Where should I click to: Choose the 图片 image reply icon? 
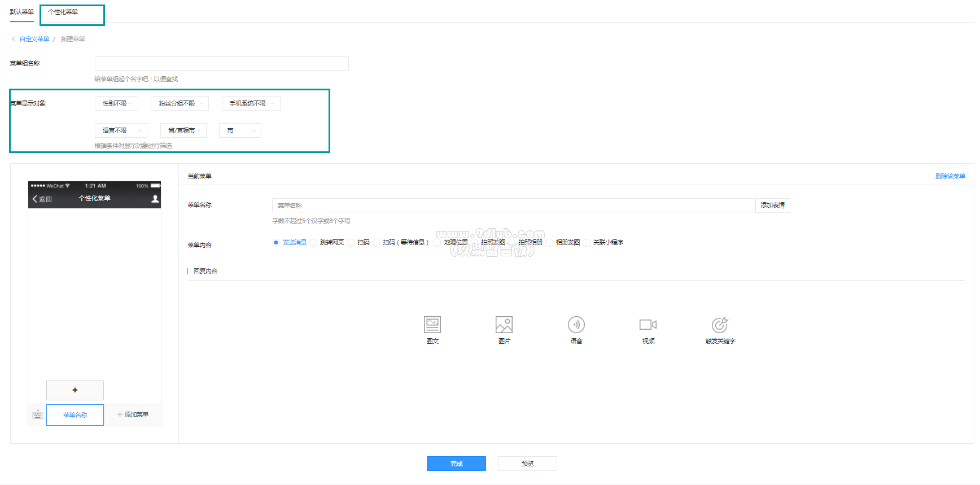coord(504,325)
